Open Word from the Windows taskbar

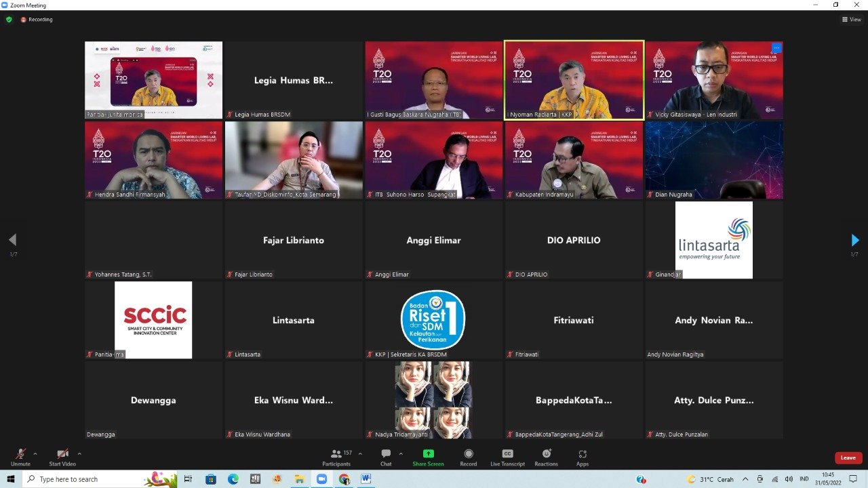[x=366, y=479]
